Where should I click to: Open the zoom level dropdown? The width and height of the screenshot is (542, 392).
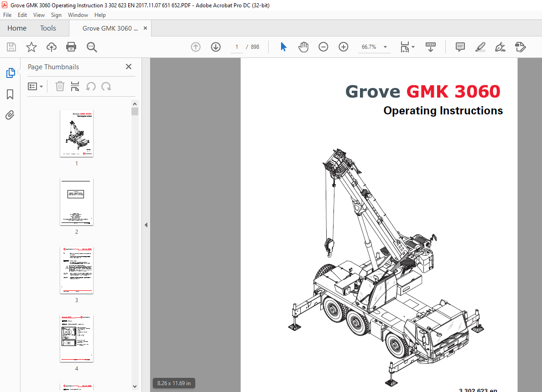tap(385, 47)
